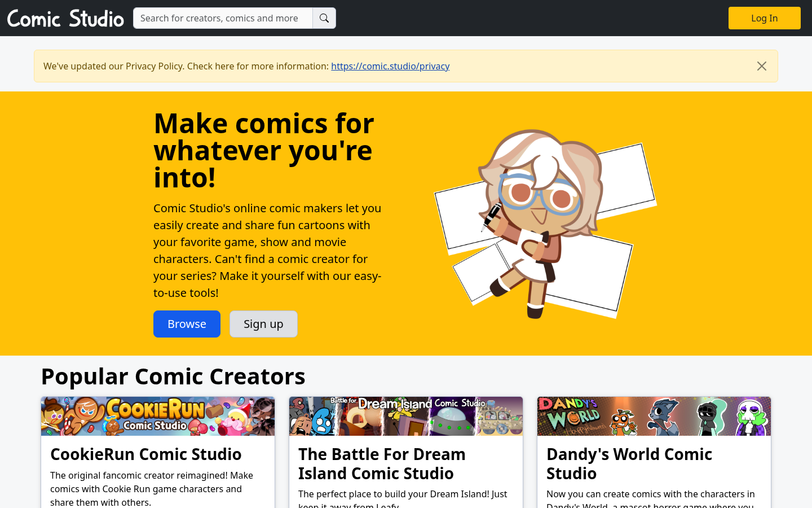
Task: Click the paragraph starting 'Comic Studio's online comic makers'
Action: coord(268,251)
